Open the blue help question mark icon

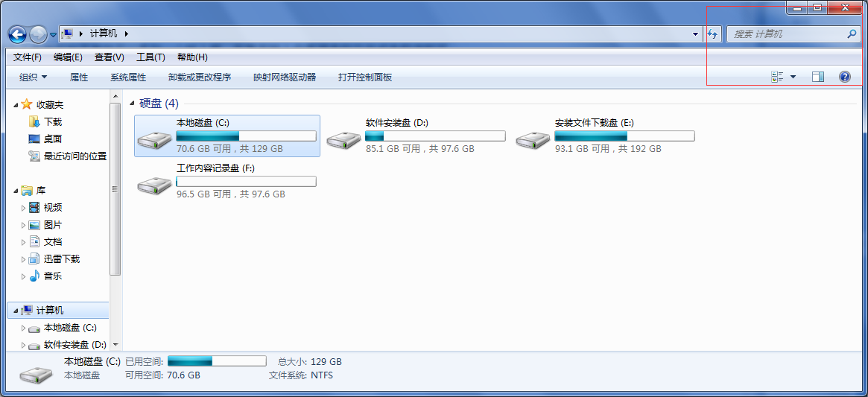click(845, 77)
